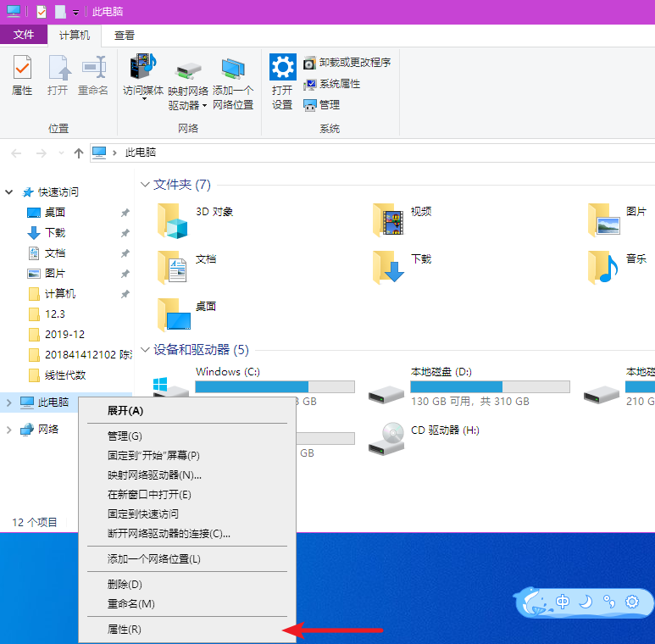The image size is (655, 644).
Task: Open Settings (打开设置) gear icon
Action: coord(282,67)
